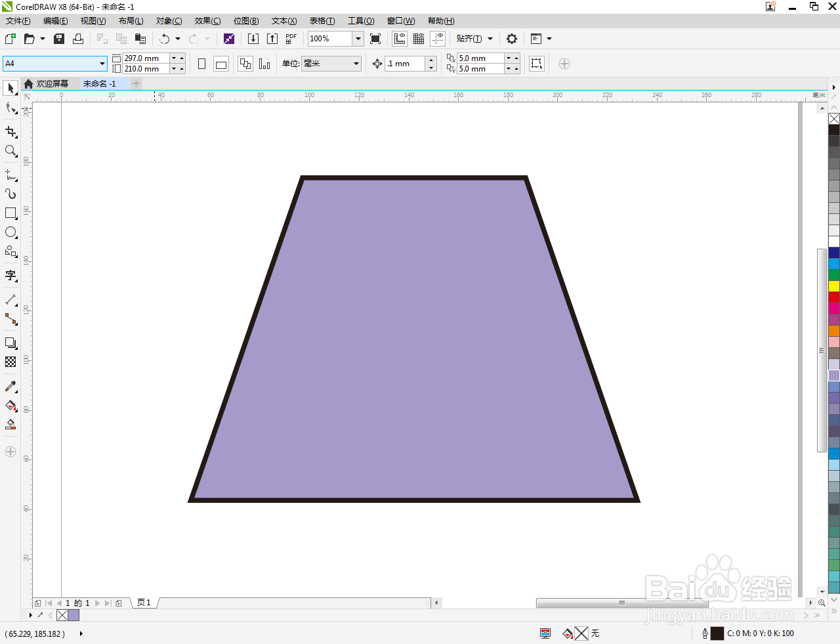The image size is (840, 644).
Task: Select the Smart Fill tool
Action: coord(10,425)
